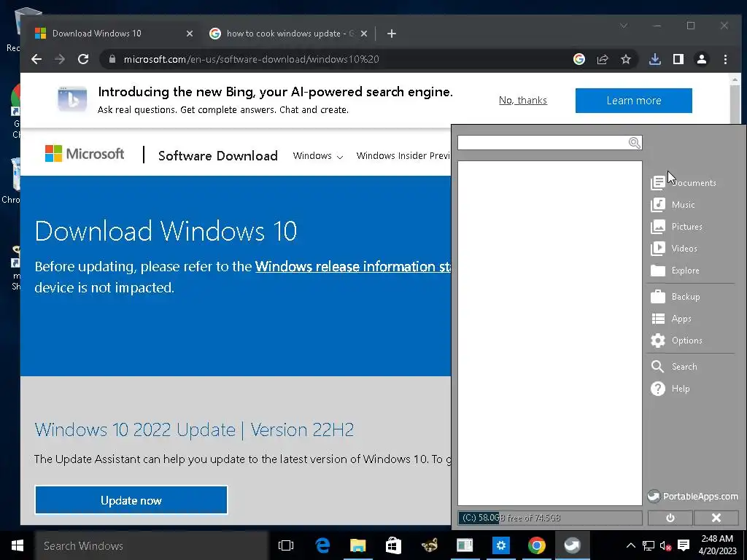This screenshot has height=560, width=747.
Task: Click the muted volume tray icon
Action: pyautogui.click(x=665, y=545)
